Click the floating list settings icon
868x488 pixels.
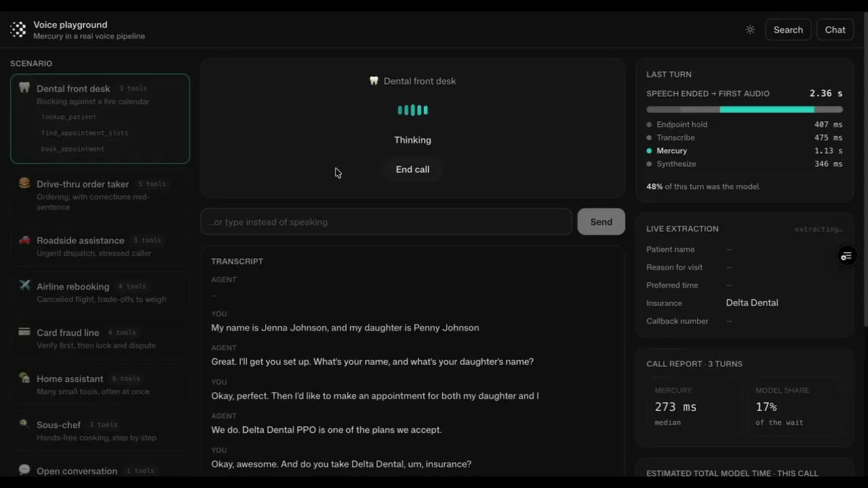click(x=846, y=256)
